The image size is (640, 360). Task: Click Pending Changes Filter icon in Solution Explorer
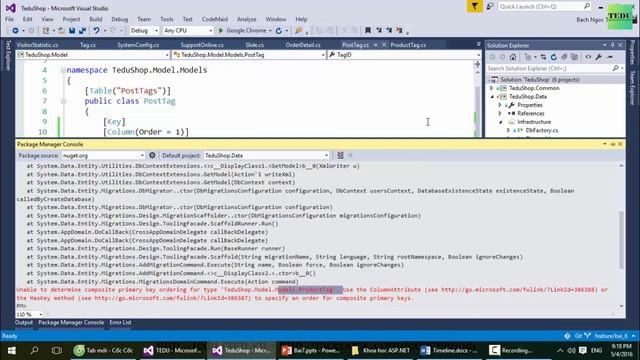pyautogui.click(x=528, y=57)
